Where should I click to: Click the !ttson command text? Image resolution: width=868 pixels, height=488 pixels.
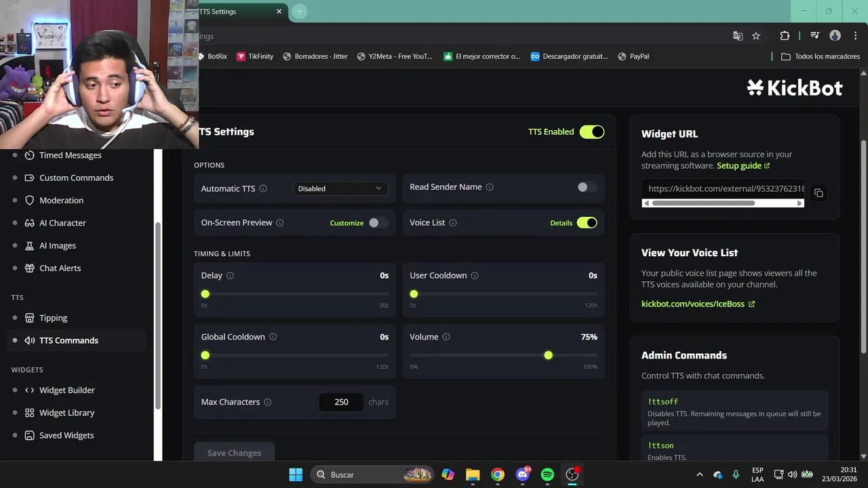pos(660,445)
